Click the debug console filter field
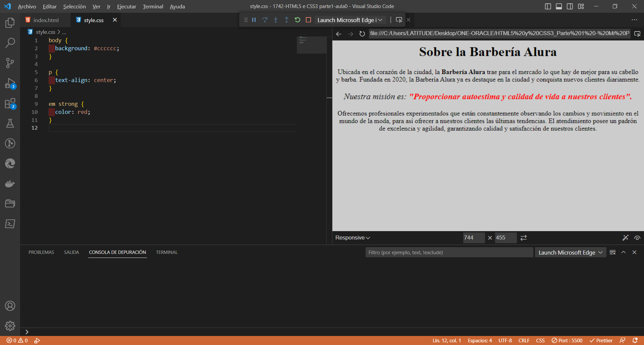This screenshot has width=644, height=345. coord(449,252)
